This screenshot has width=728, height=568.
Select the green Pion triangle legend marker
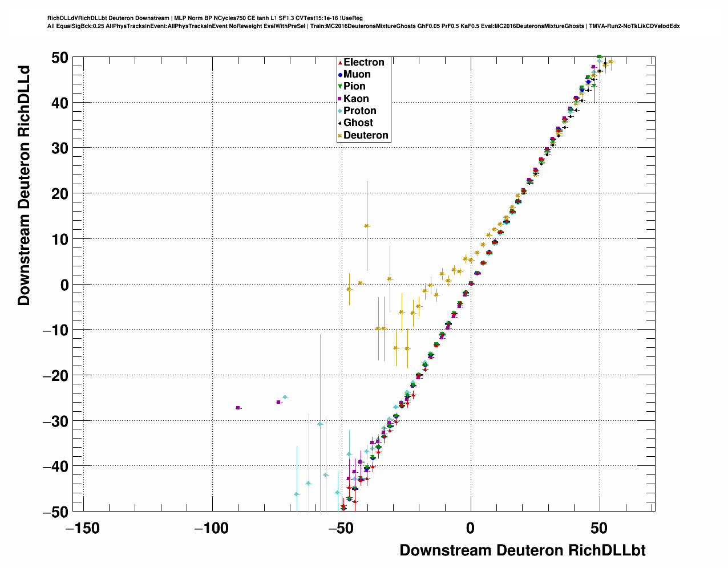pyautogui.click(x=340, y=87)
